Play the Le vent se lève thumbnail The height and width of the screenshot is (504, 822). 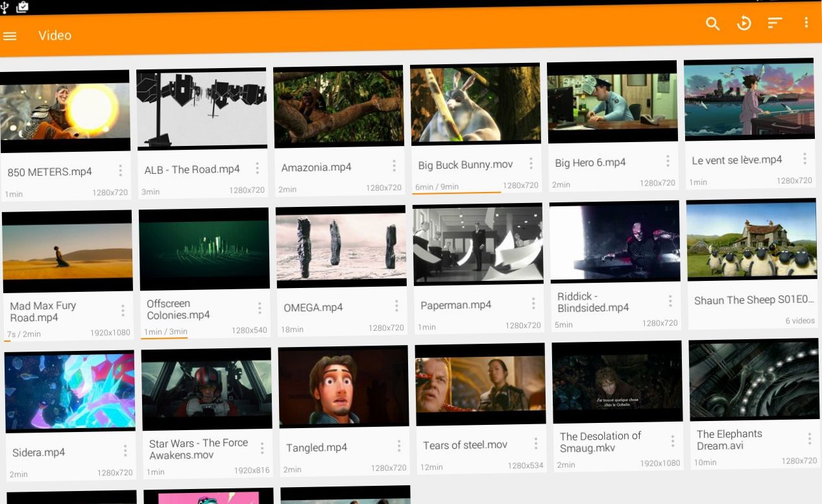(x=749, y=99)
